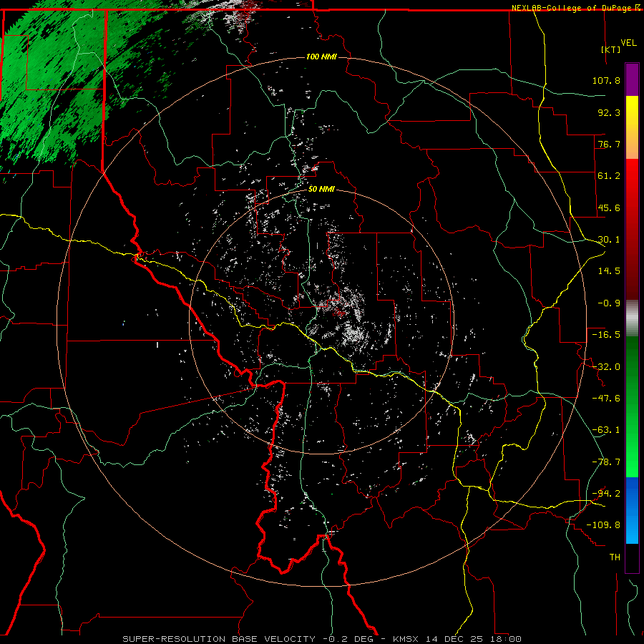Click the 50 NMI range ring label
Screen dimensions: 644x644
tap(321, 190)
